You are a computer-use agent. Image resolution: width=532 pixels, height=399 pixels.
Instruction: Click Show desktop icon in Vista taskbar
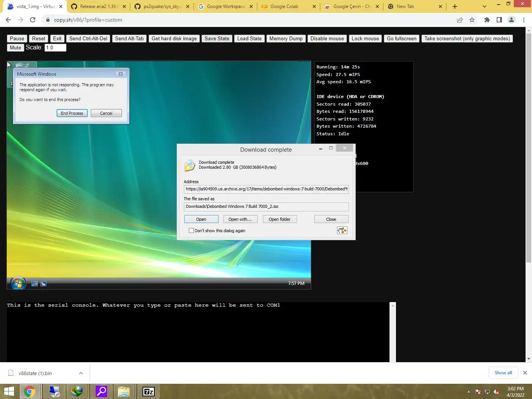point(35,283)
